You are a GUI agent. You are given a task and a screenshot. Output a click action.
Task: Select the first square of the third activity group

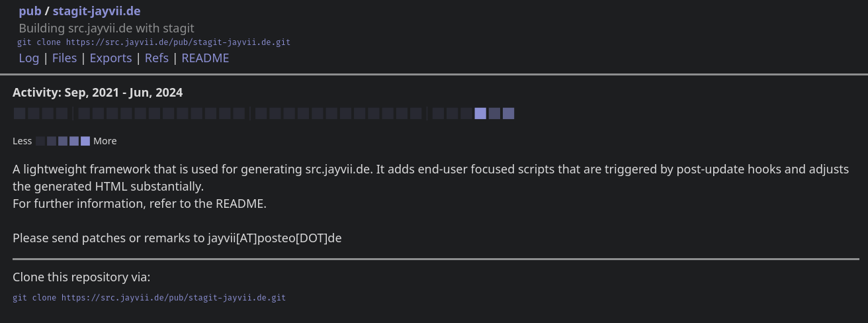261,113
